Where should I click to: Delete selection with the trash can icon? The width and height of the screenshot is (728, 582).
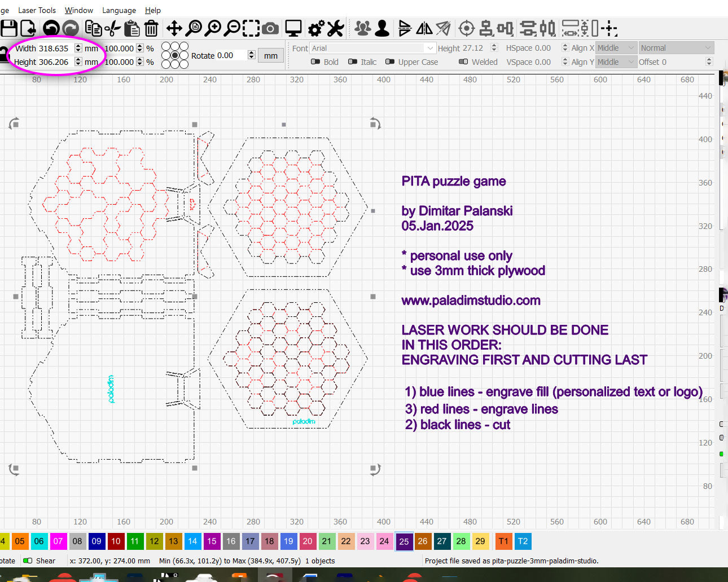tap(151, 28)
